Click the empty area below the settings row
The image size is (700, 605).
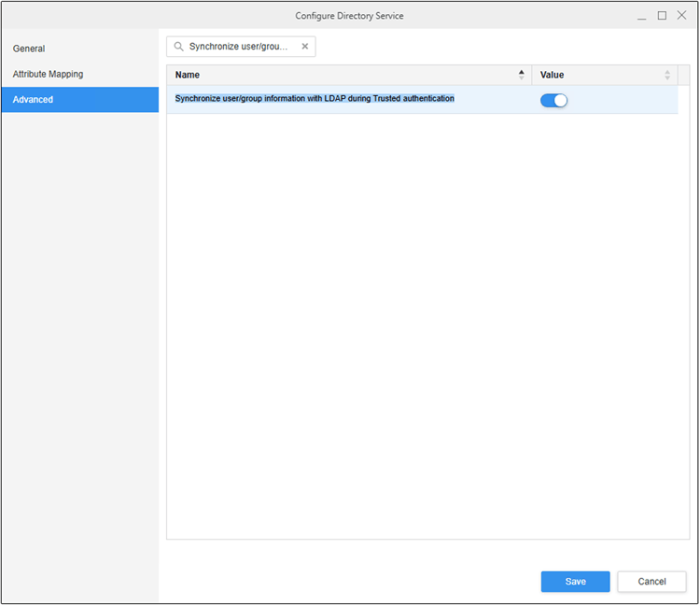point(420,317)
